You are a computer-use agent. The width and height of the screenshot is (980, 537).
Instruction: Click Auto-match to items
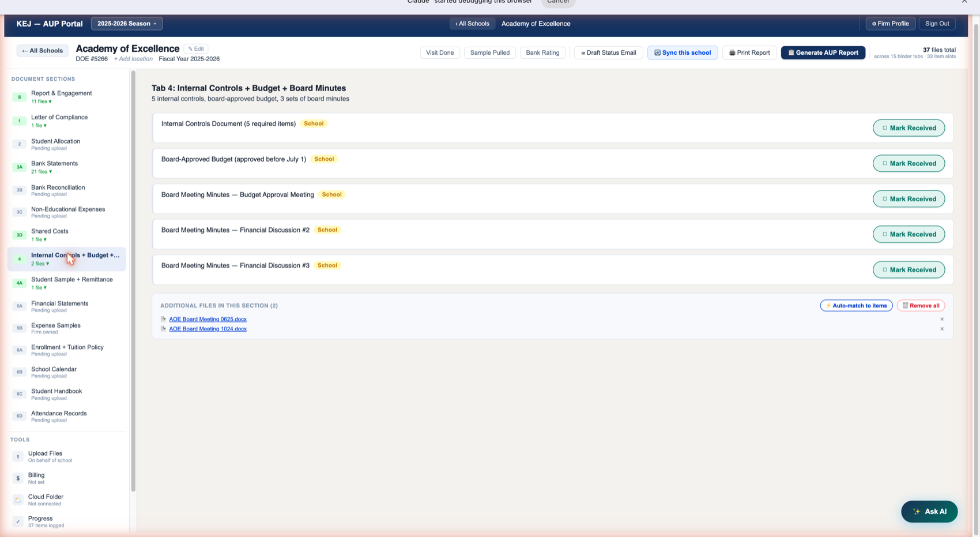click(x=856, y=306)
